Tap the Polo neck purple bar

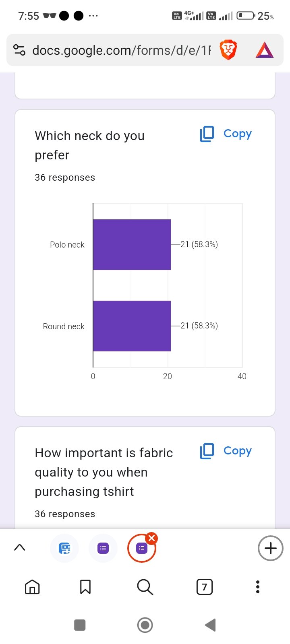(132, 245)
